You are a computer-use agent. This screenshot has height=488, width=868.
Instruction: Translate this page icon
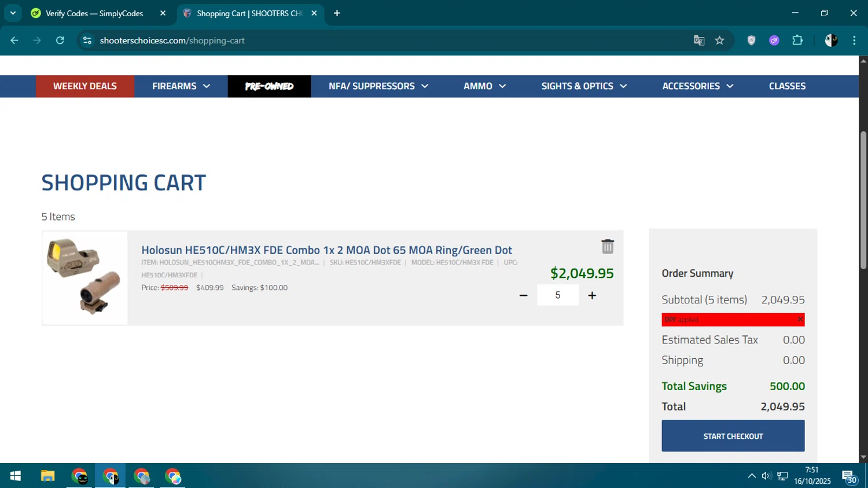(x=699, y=41)
